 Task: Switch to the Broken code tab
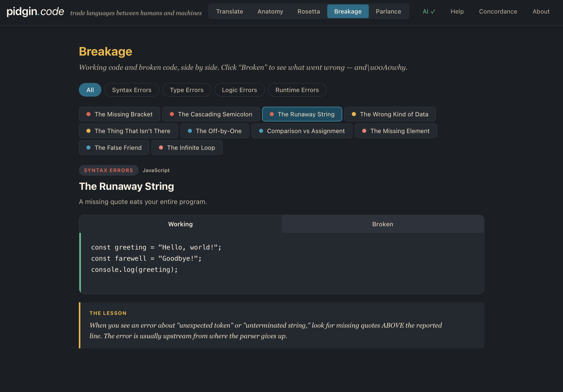382,224
